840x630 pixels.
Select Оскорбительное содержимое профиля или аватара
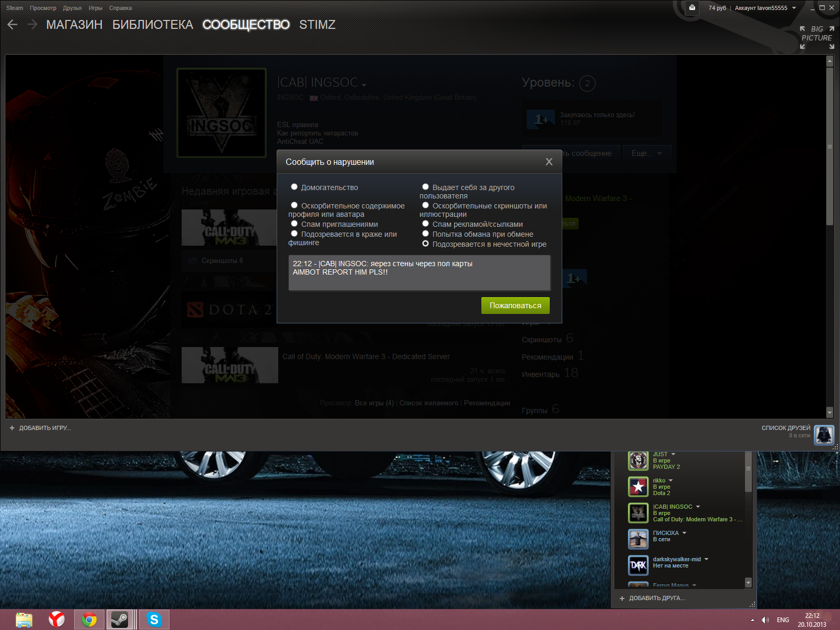[x=295, y=205]
